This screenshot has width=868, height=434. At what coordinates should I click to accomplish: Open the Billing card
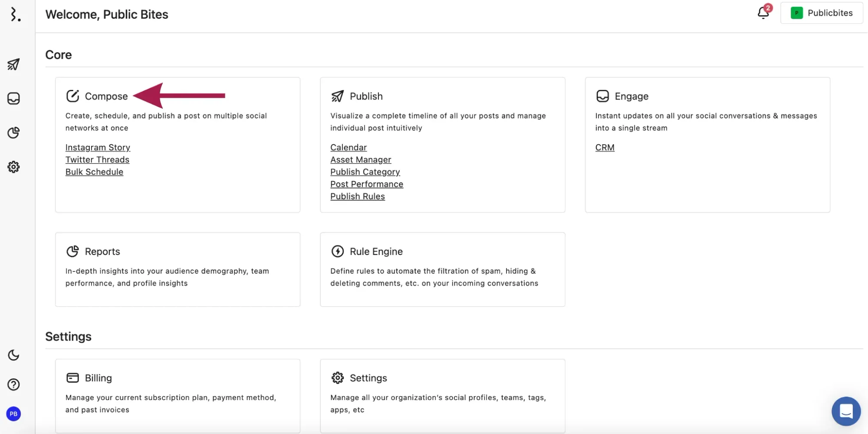coord(98,378)
